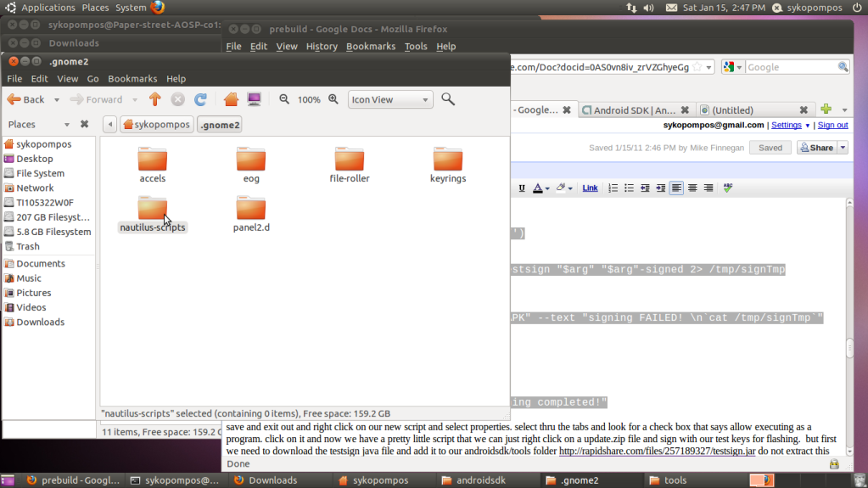Focus the Google search field in Firefox
The image size is (868, 488).
791,67
